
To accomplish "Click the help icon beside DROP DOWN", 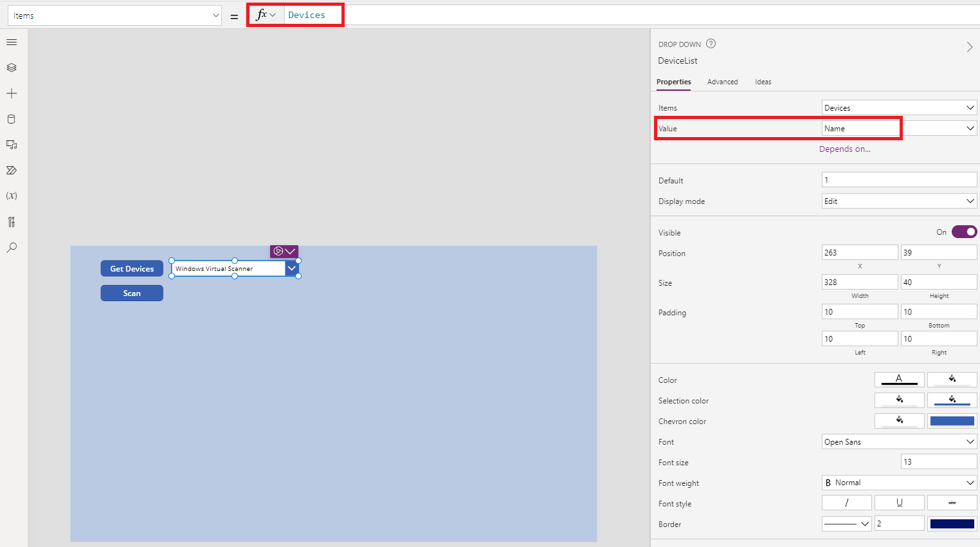I will (x=711, y=44).
